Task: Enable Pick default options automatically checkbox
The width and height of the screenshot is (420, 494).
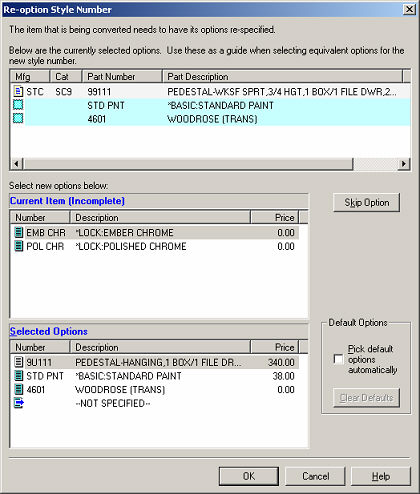Action: point(338,359)
